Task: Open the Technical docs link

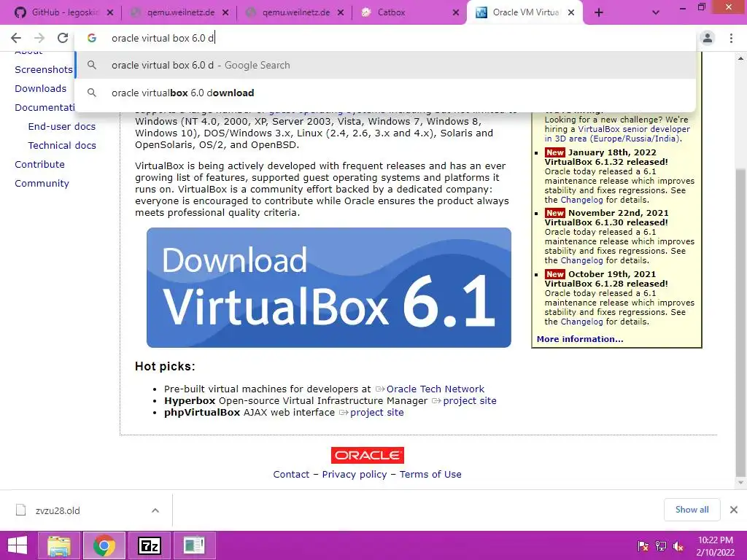Action: pyautogui.click(x=62, y=146)
